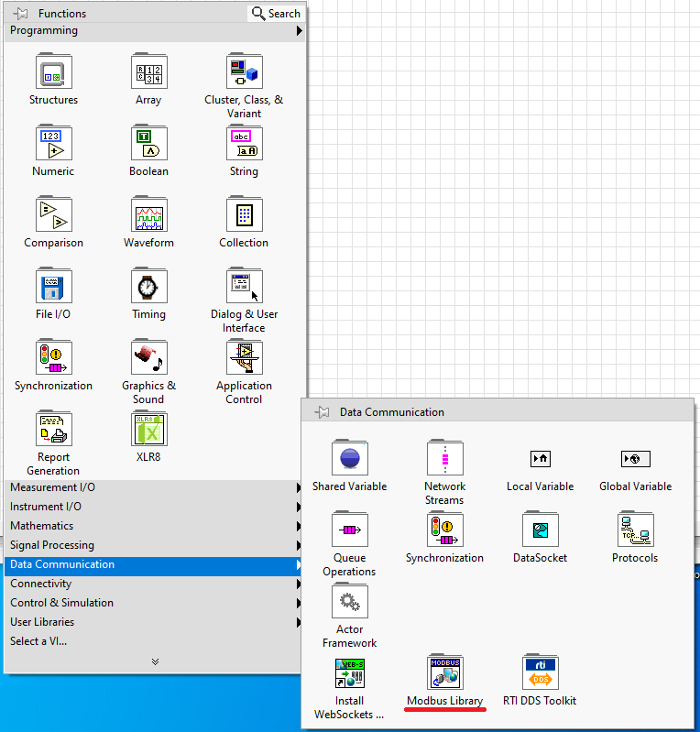Viewport: 700px width, 732px height.
Task: Open the Report Generation palette
Action: (54, 429)
